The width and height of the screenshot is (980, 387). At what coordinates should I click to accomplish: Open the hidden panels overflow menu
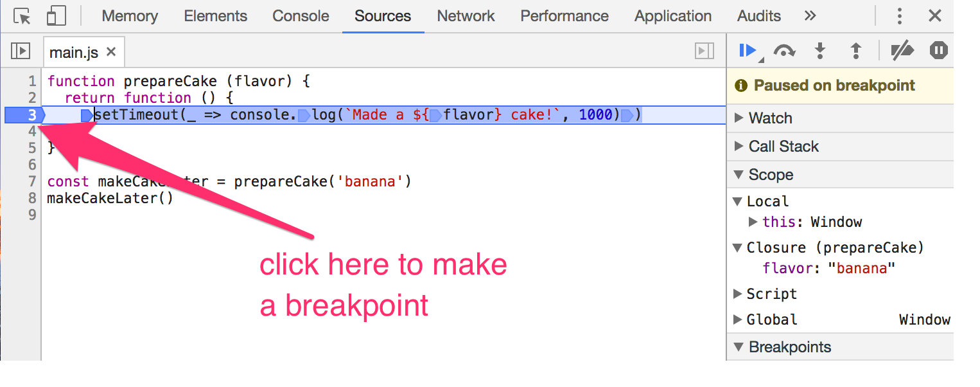click(x=810, y=16)
